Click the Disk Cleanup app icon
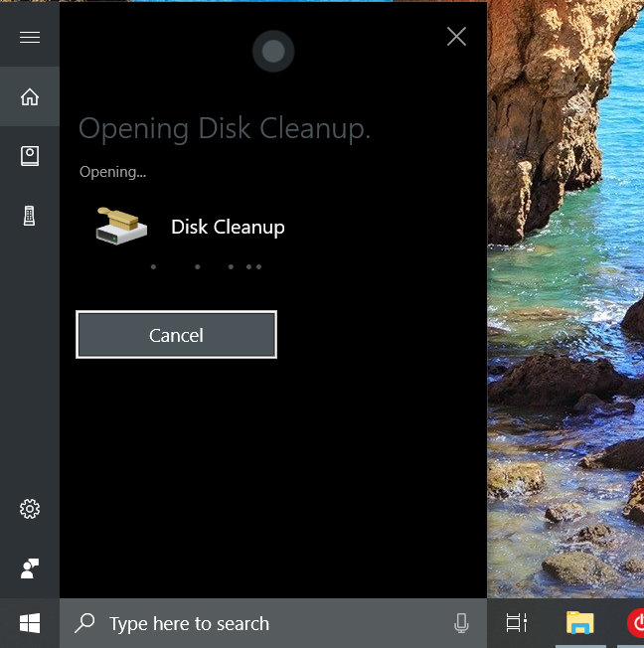644x648 pixels. [121, 226]
